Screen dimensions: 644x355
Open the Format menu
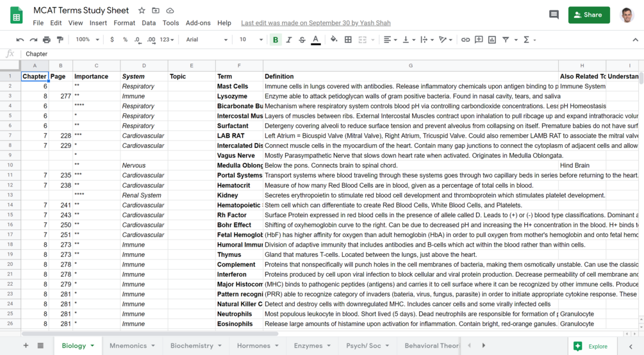[124, 23]
